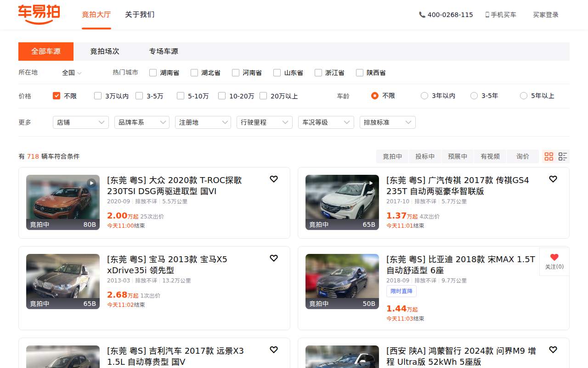The image size is (588, 368).
Task: Open the 全国 location dropdown
Action: point(72,73)
